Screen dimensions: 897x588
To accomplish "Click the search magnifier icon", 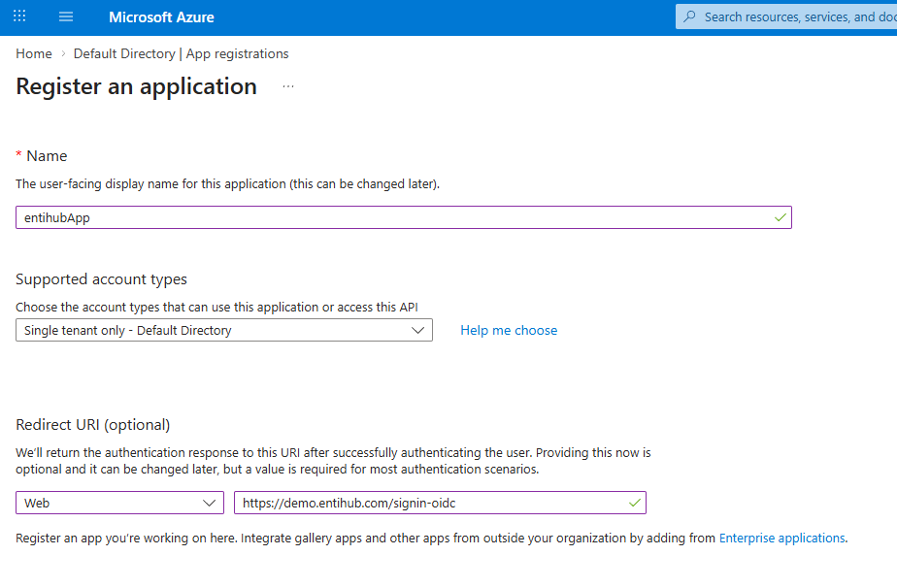I will 690,16.
